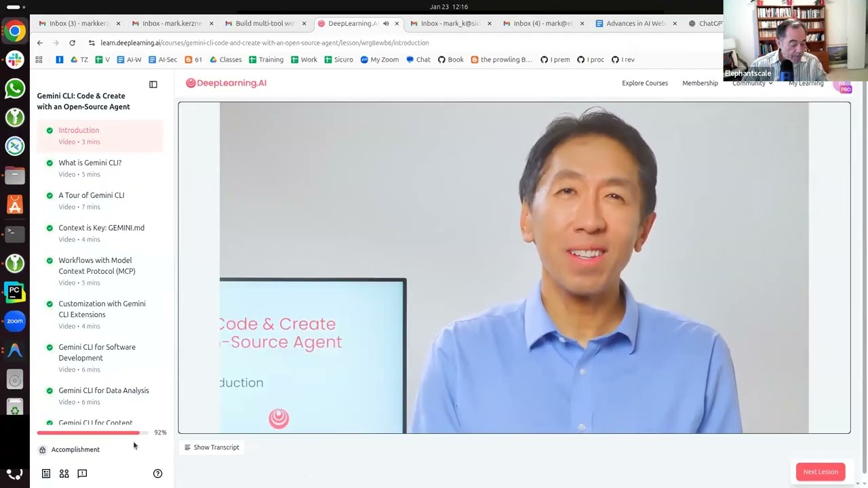Open Zoom from the dock

point(14,321)
